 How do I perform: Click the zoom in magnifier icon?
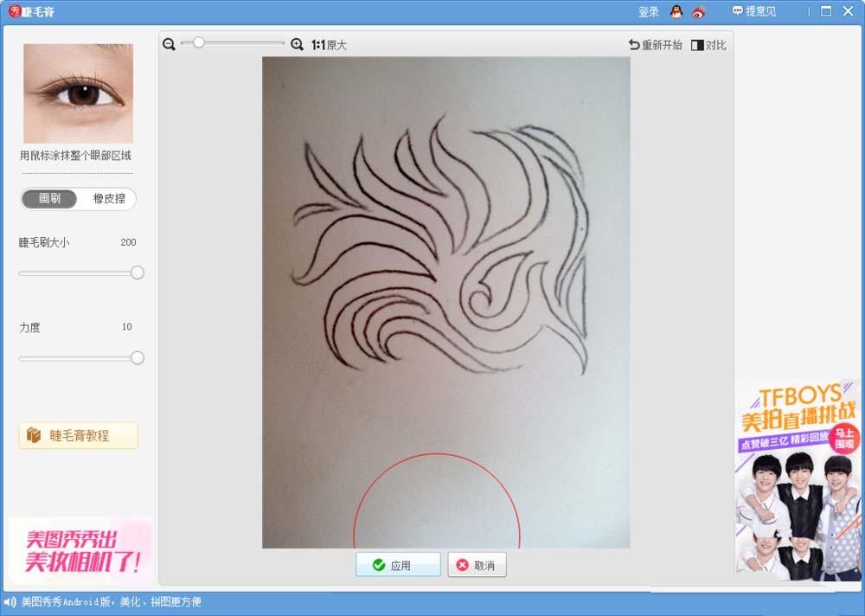(297, 42)
